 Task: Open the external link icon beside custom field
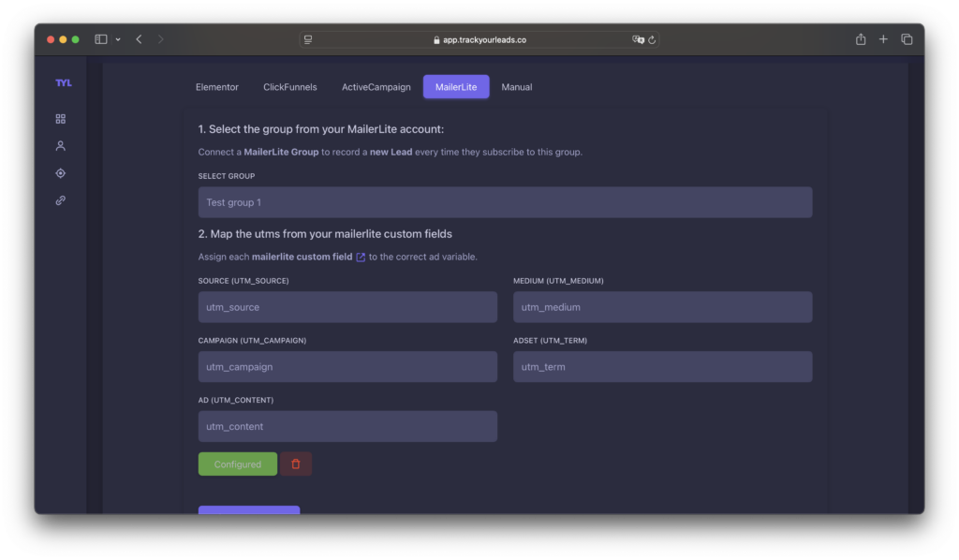(x=361, y=258)
